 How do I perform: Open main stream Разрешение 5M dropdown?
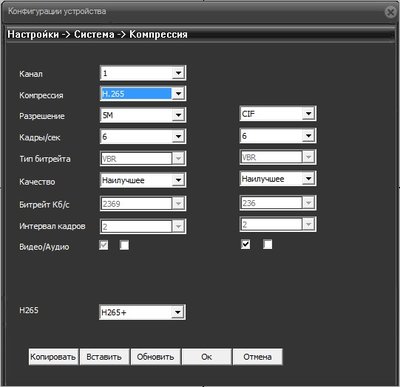point(143,115)
